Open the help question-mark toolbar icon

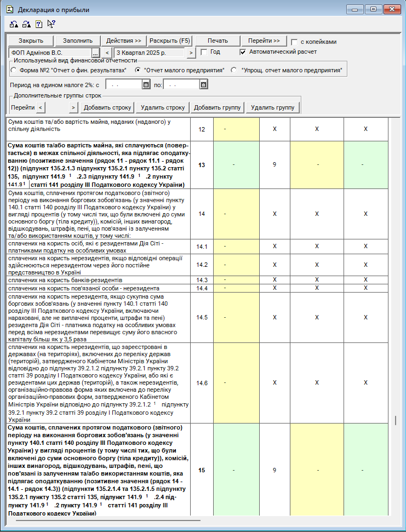tap(38, 24)
